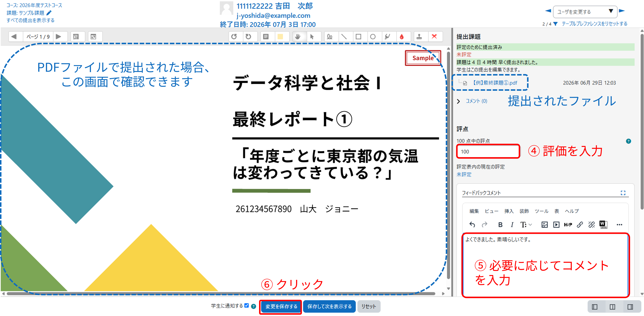Image resolution: width=644 pixels, height=316 pixels.
Task: Open the ビュー menu in editor
Action: 492,211
